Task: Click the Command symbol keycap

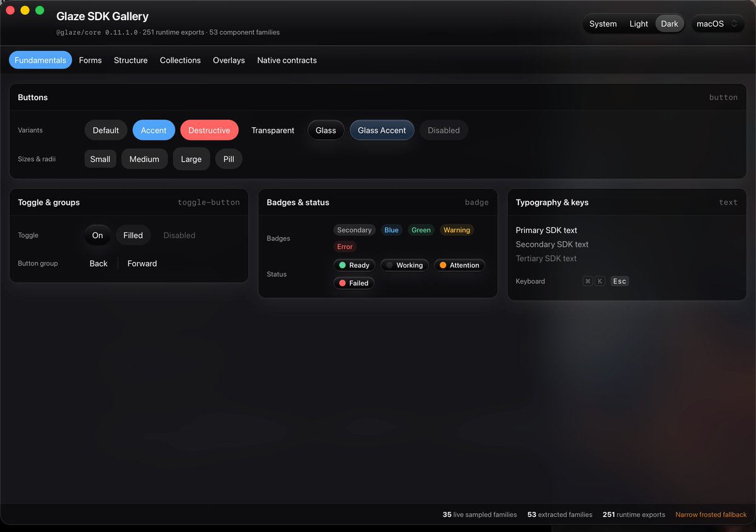Action: point(588,281)
